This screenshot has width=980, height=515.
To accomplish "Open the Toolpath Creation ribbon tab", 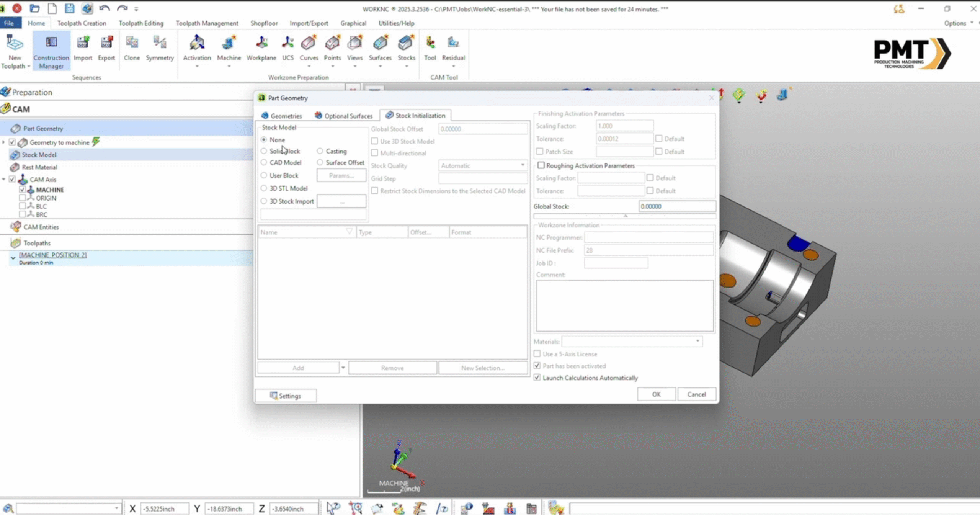I will (x=82, y=23).
